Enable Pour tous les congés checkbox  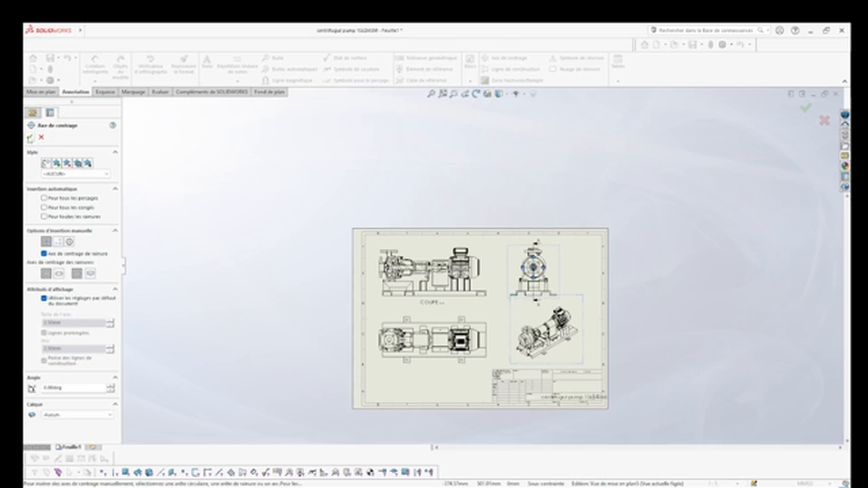pos(45,207)
